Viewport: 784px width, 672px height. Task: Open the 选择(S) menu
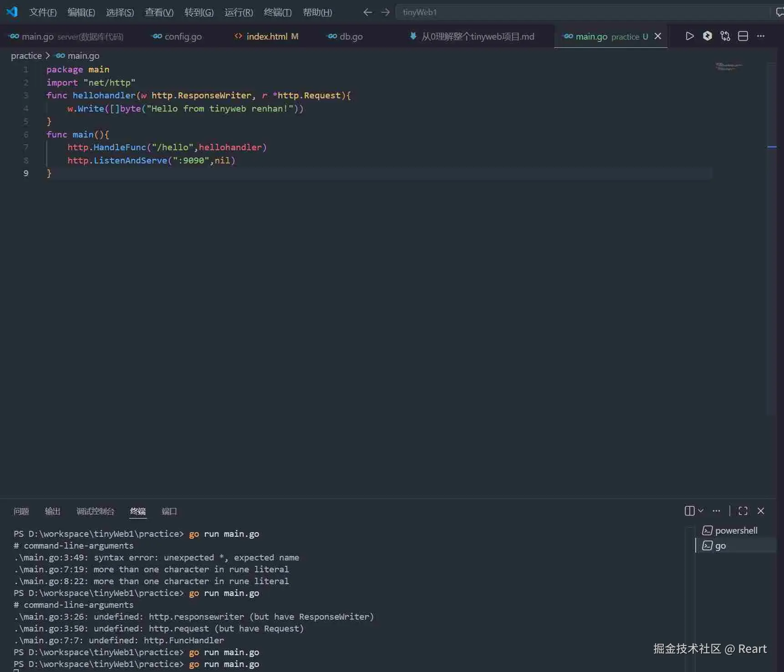click(x=120, y=12)
